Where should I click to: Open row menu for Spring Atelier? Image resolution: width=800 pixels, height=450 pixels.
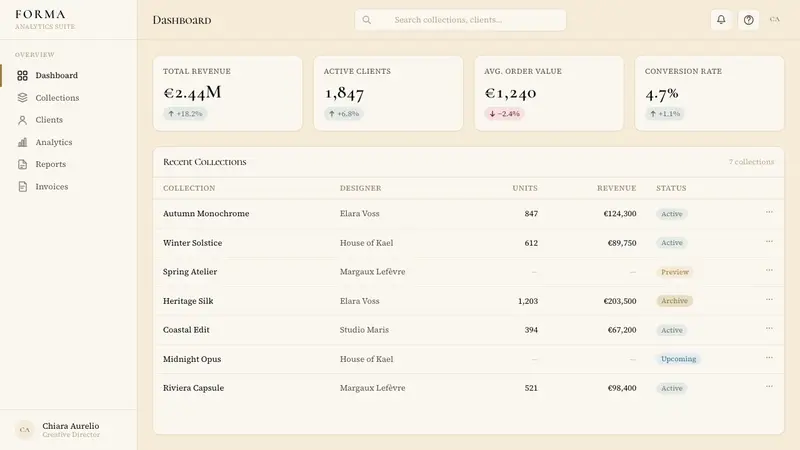tap(769, 270)
